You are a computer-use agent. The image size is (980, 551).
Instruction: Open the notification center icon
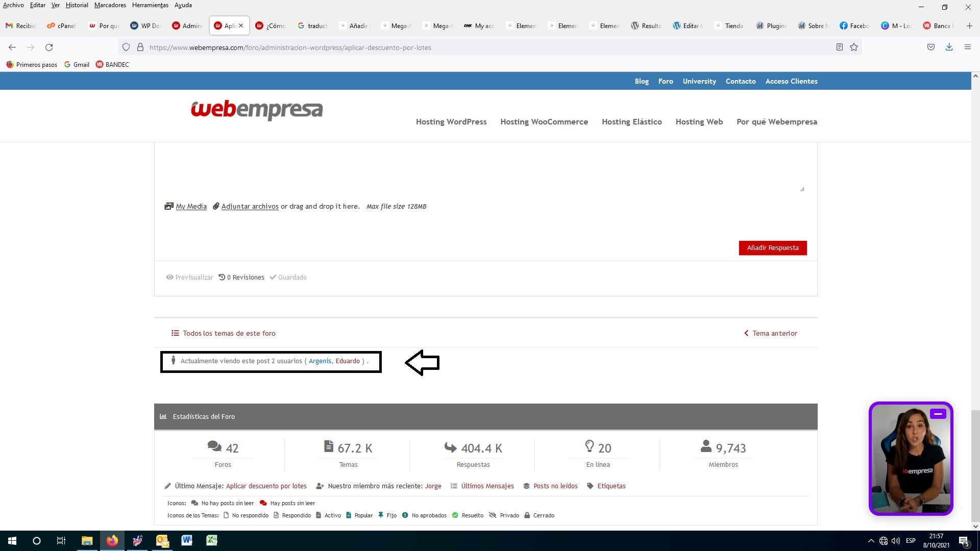(964, 541)
